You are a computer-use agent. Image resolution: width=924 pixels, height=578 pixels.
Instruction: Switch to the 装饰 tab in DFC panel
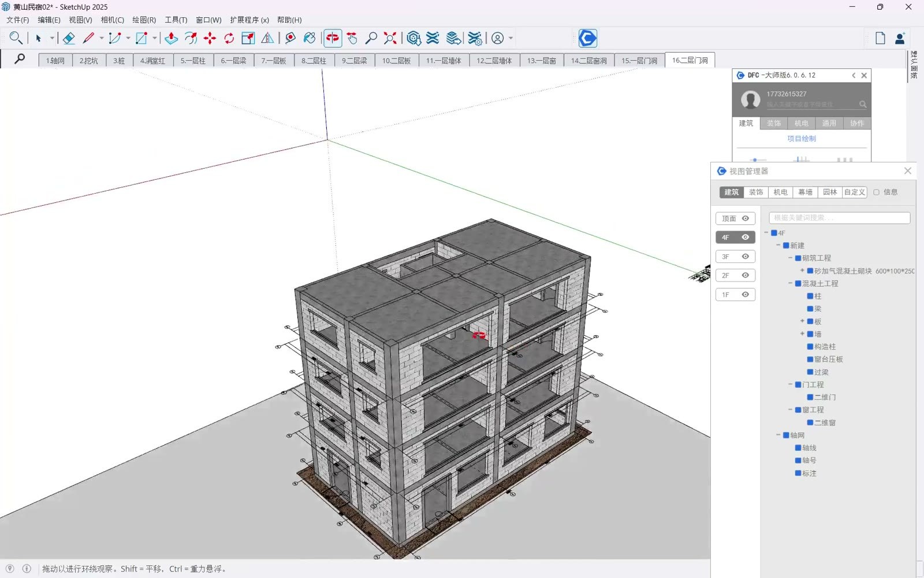click(774, 123)
